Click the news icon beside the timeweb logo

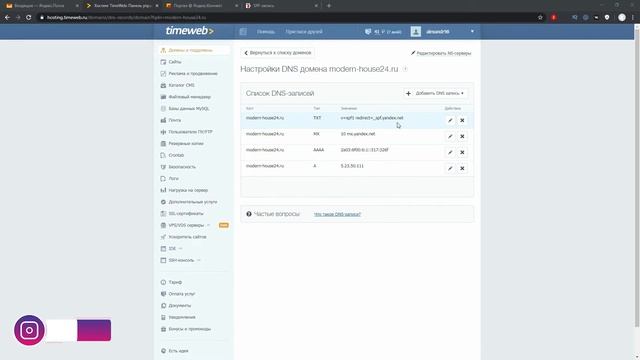point(243,31)
